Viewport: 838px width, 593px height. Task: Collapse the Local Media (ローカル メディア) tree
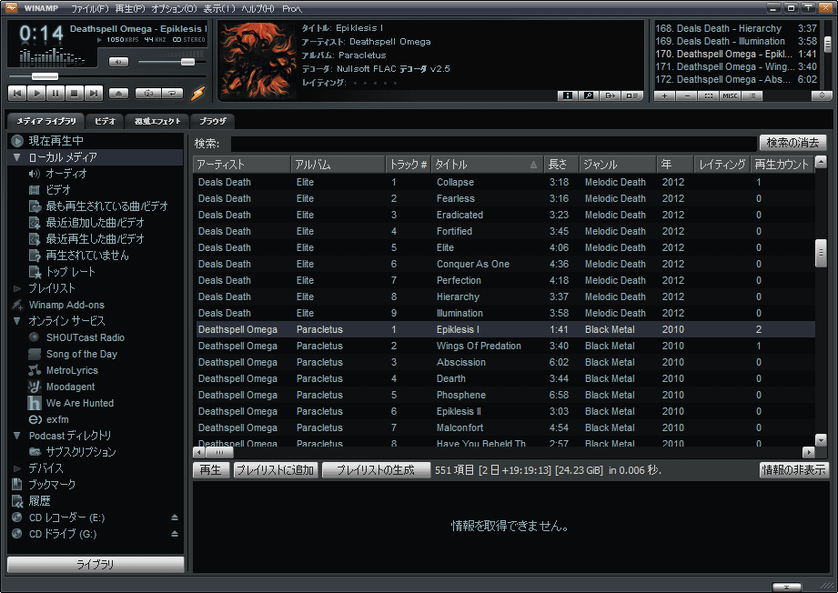point(17,157)
